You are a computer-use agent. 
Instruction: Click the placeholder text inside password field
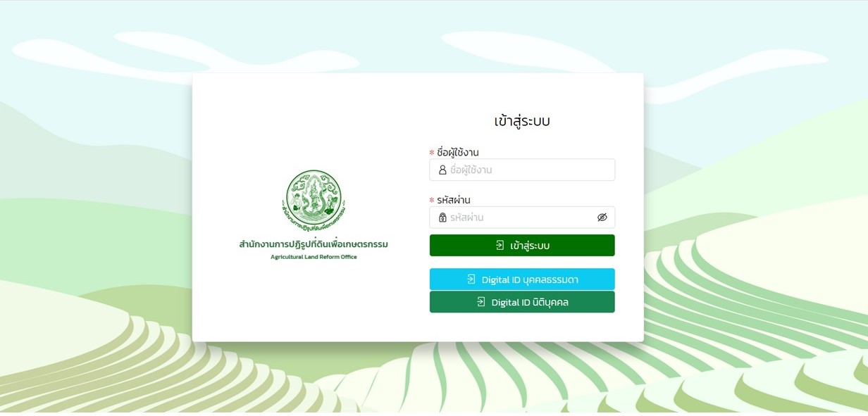(x=467, y=218)
